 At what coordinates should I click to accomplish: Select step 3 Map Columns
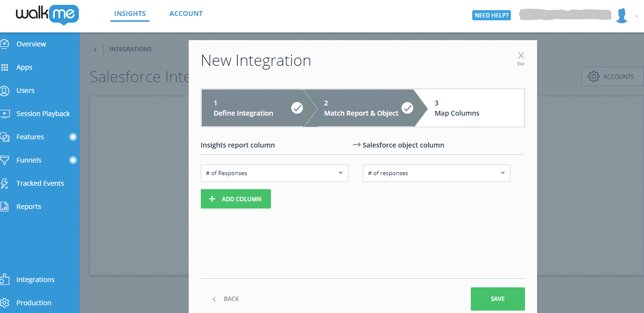click(x=472, y=108)
